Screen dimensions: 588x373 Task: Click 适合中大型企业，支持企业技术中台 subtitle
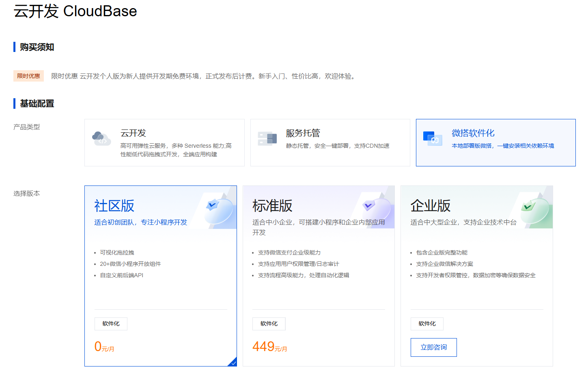click(463, 222)
